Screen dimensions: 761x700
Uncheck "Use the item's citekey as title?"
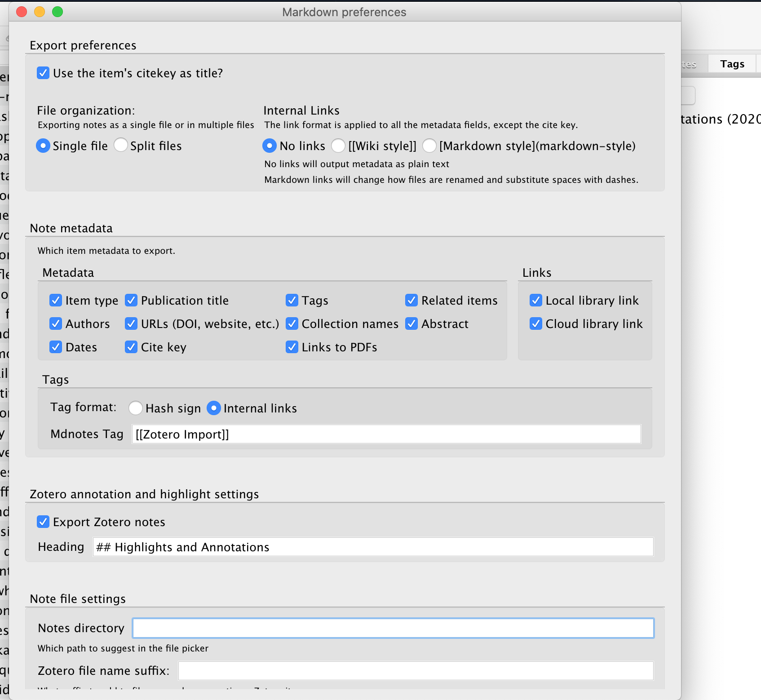pos(43,73)
